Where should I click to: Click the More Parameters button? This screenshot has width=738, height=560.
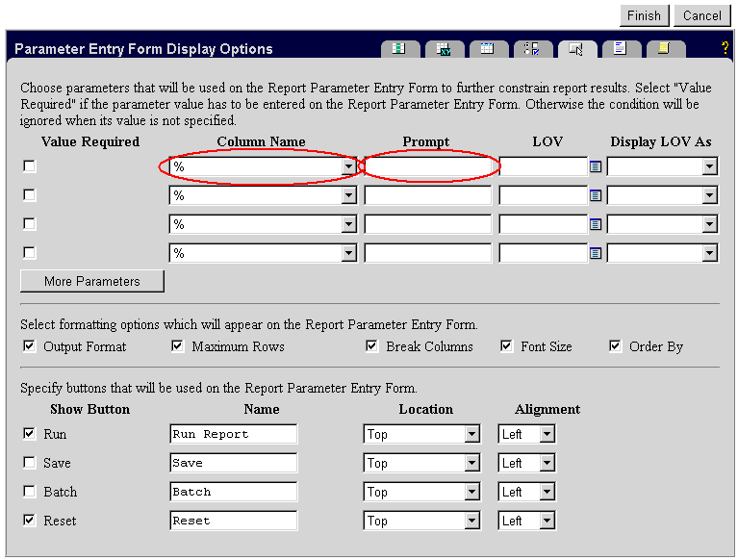coord(91,281)
